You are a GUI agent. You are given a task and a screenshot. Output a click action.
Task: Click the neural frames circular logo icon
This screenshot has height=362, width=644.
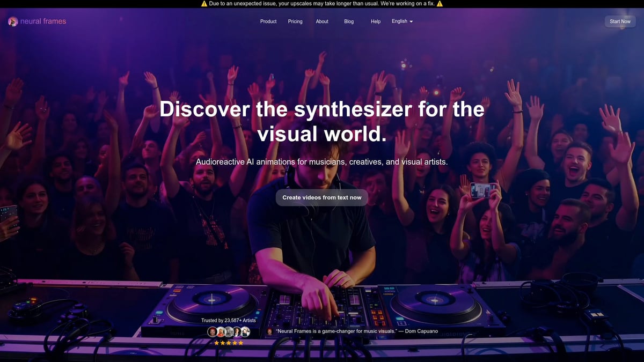coord(12,21)
